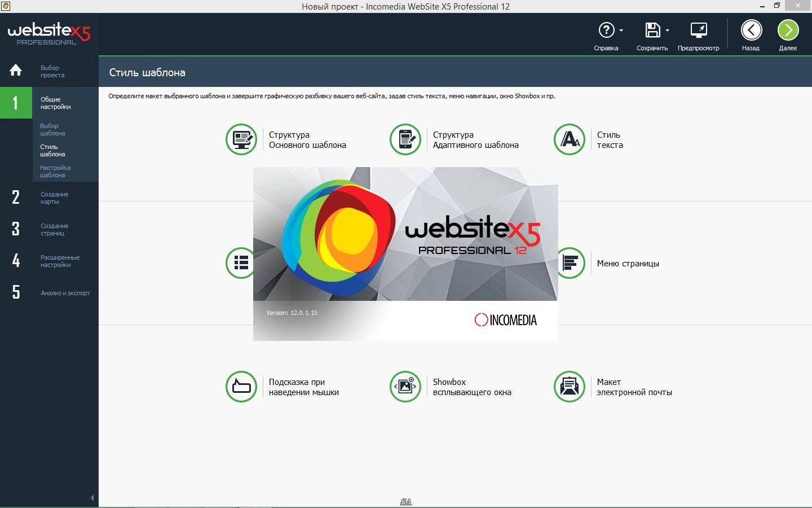
Task: Open the Макет электронной почты link
Action: tap(634, 387)
